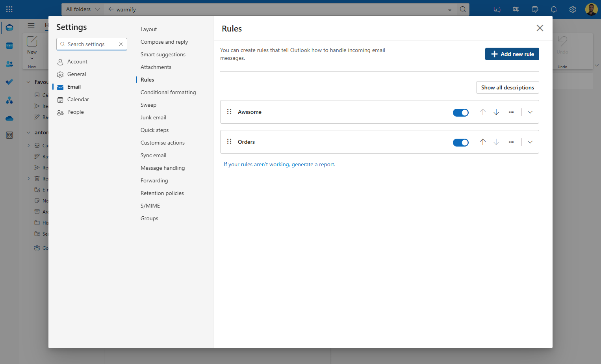Open Junk email settings
Image resolution: width=601 pixels, height=364 pixels.
pyautogui.click(x=153, y=117)
